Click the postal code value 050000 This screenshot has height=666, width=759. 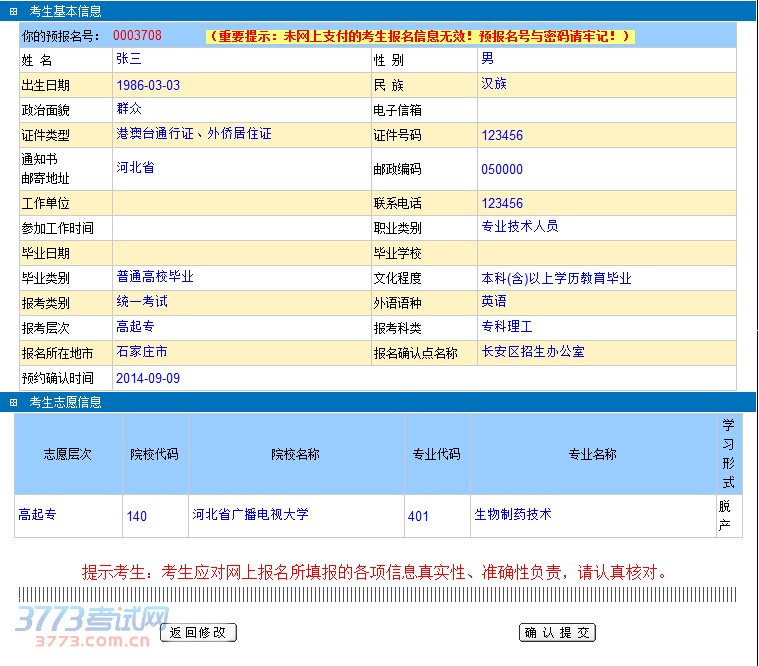point(502,170)
